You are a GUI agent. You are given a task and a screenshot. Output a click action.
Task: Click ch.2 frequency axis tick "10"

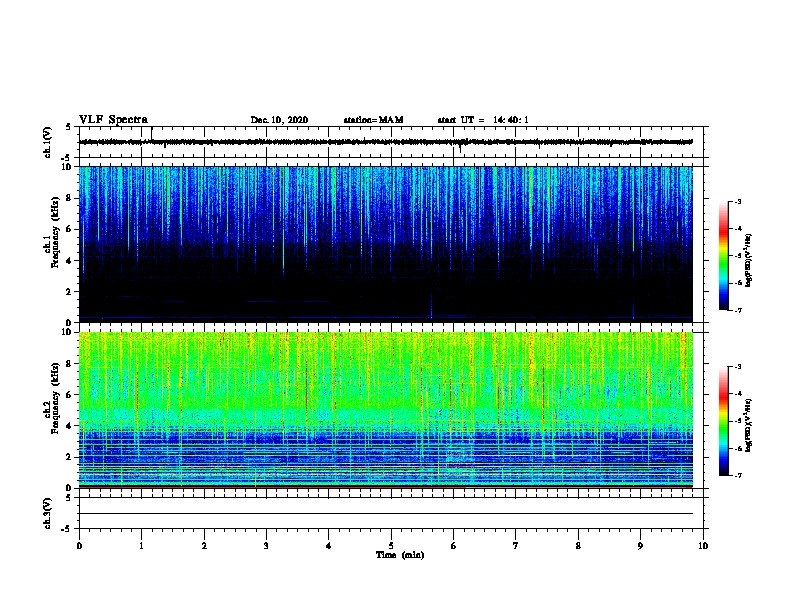[x=67, y=332]
